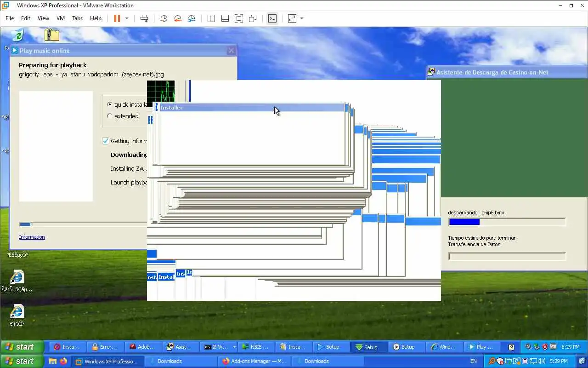Toggle the VMware library sidebar view icon
588x368 pixels.
tap(211, 18)
